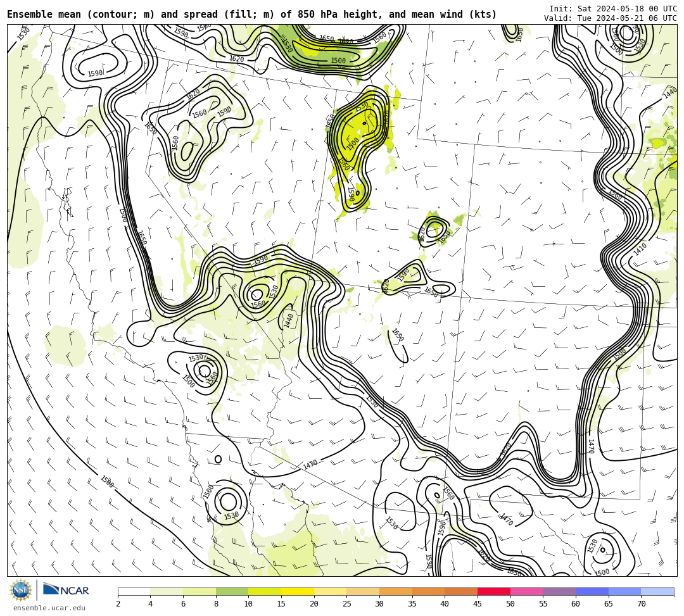684x616 pixels.
Task: Click the NCAR logo
Action: [x=66, y=590]
